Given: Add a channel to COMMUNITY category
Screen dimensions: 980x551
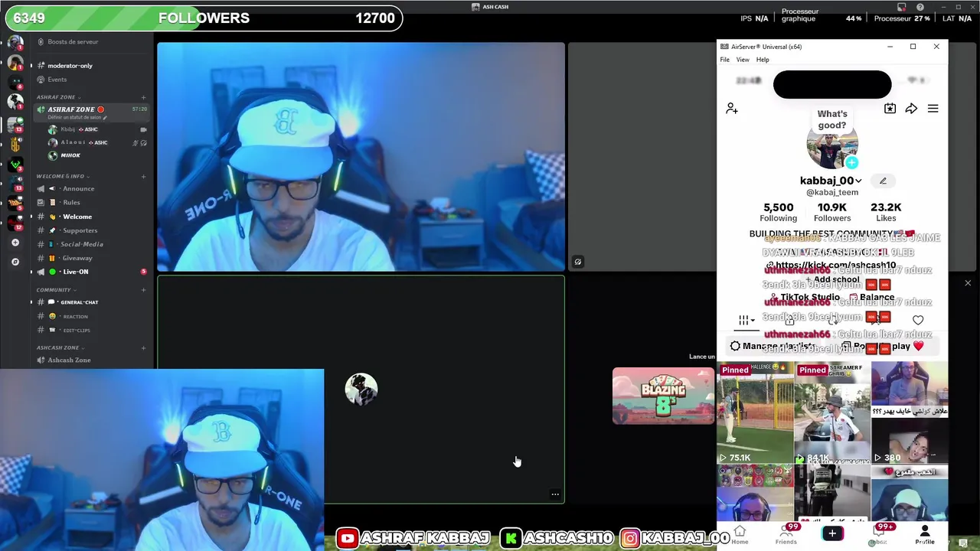Looking at the screenshot, I should tap(143, 290).
